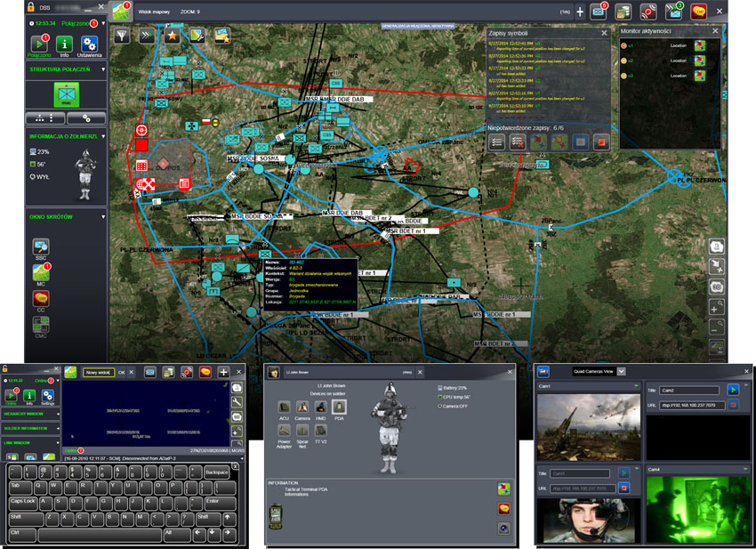Viewport: 756px width, 549px height.
Task: Open map settings wrench tool
Action: tap(197, 36)
